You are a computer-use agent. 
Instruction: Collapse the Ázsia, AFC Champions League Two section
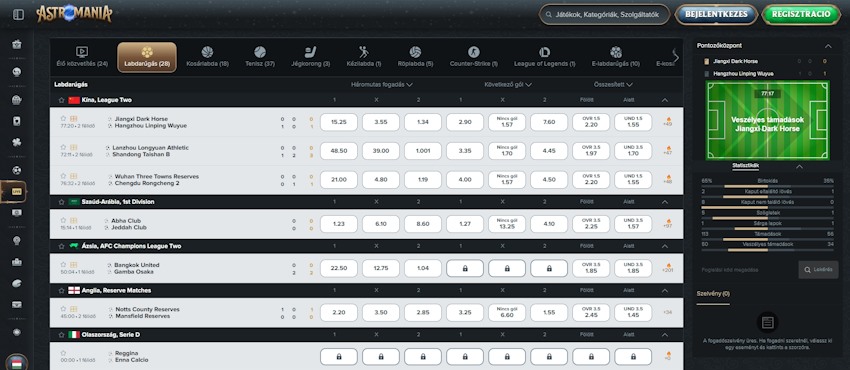665,246
